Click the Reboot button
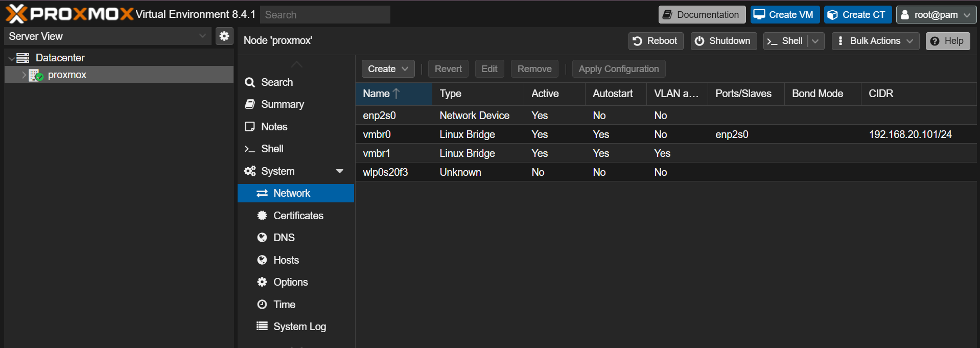980x348 pixels. [656, 41]
